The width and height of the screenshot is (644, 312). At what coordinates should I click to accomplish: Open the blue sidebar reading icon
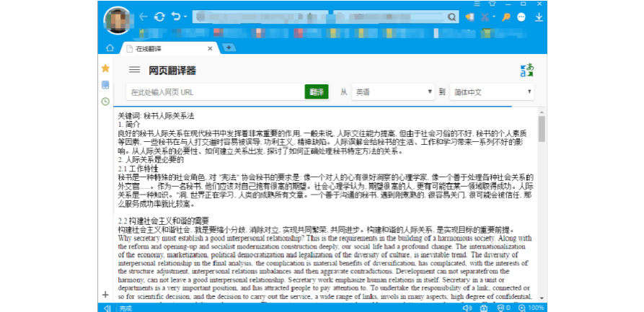pyautogui.click(x=105, y=85)
